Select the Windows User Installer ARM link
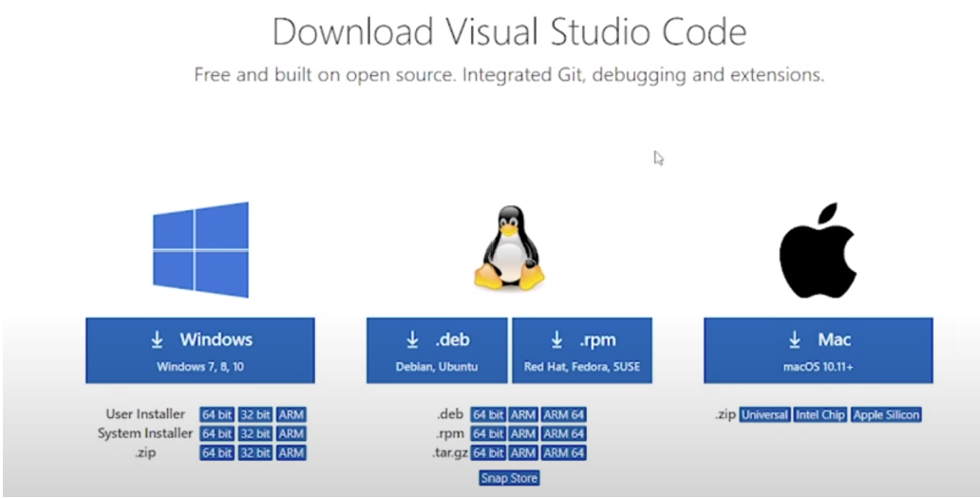The image size is (980, 499). point(292,414)
